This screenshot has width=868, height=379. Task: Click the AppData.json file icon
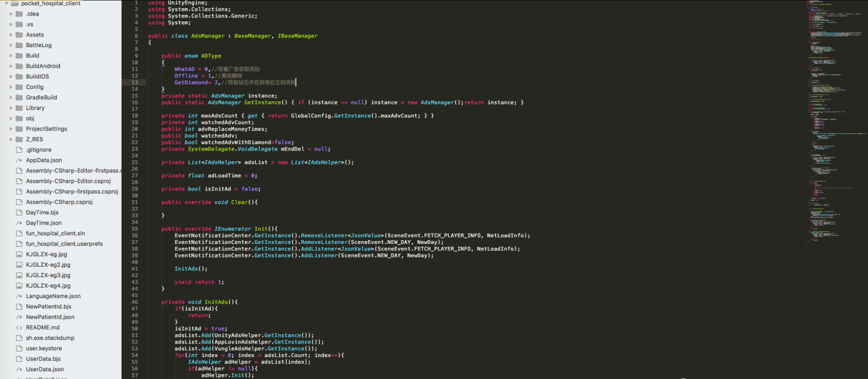pyautogui.click(x=19, y=160)
